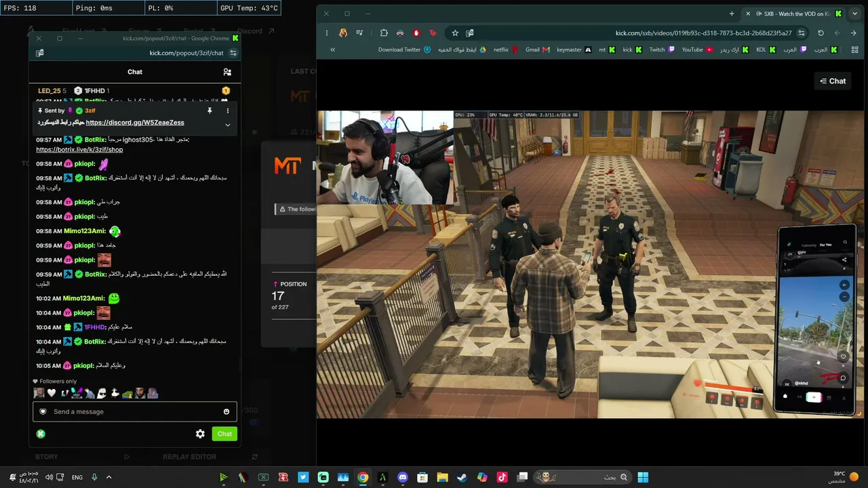Open the botrix.live shop link
The height and width of the screenshot is (488, 868).
click(79, 150)
